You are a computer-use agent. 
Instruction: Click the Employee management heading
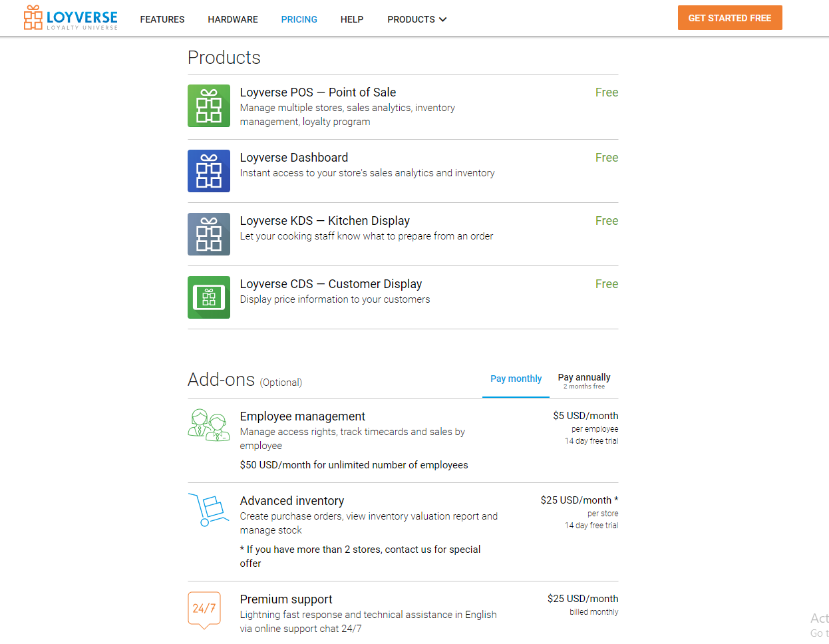click(303, 416)
